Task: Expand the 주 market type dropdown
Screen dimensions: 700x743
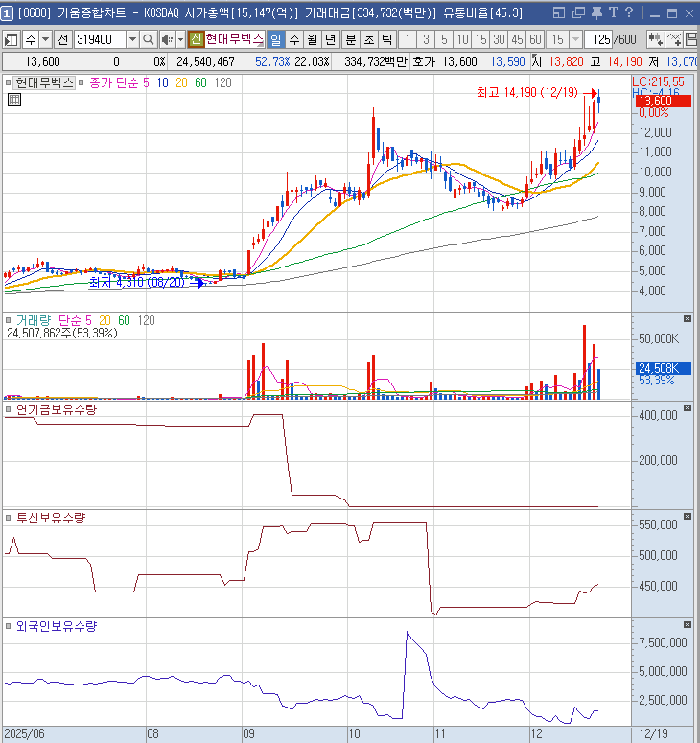Action: coord(45,39)
